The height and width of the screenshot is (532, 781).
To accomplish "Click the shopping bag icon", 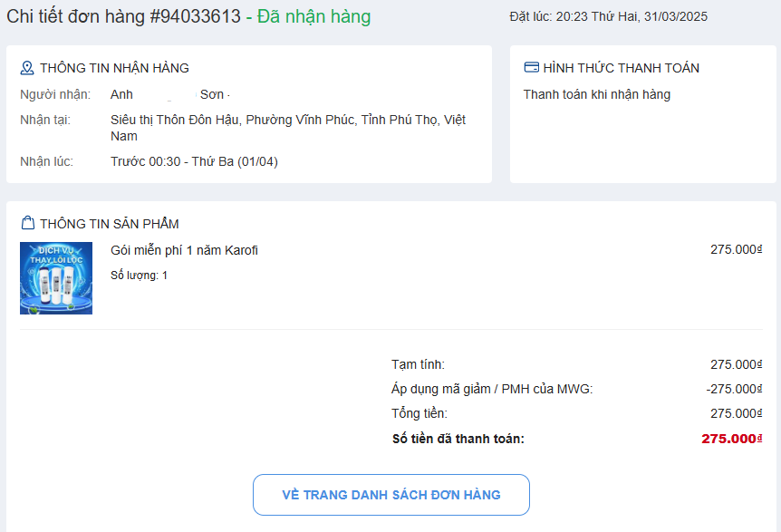I will 27,224.
